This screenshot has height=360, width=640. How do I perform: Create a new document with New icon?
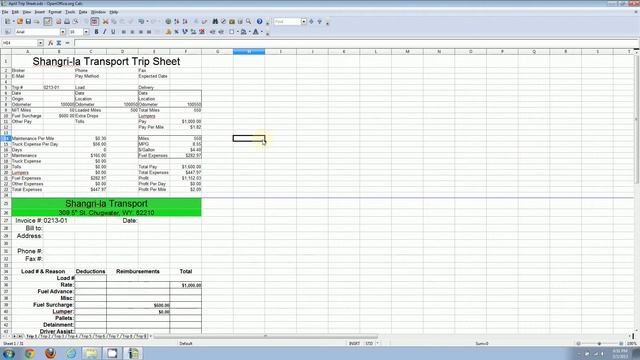pos(7,21)
